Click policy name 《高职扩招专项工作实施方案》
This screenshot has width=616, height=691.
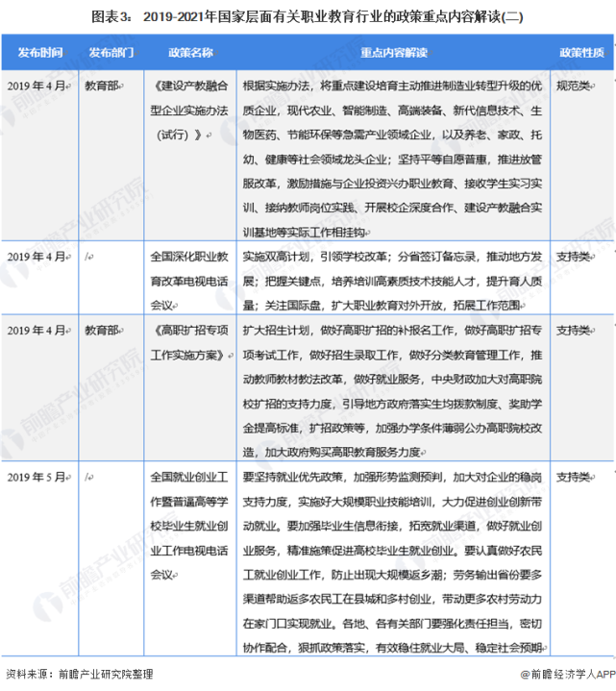189,342
